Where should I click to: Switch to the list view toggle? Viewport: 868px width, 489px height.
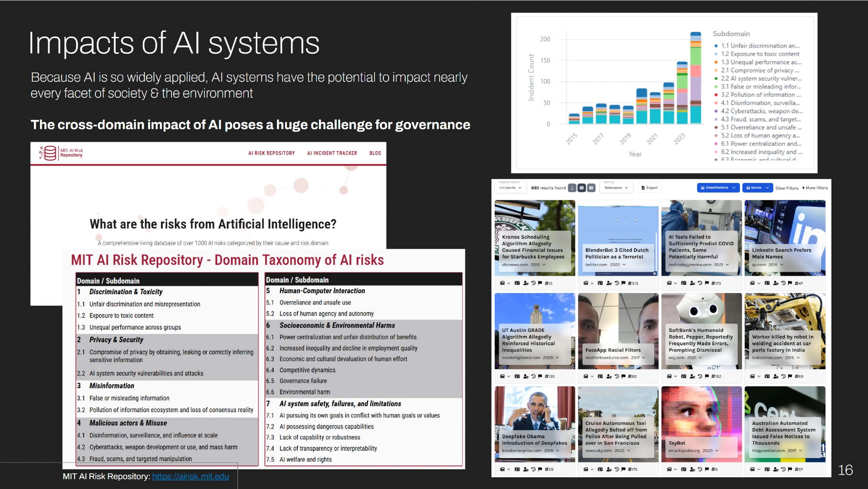(591, 188)
